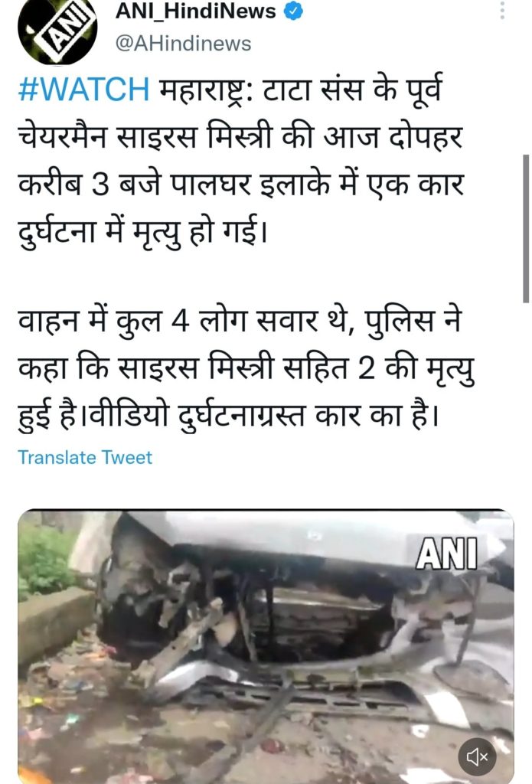Open the ANI_HindiNews account name
The height and width of the screenshot is (784, 532).
195,11
